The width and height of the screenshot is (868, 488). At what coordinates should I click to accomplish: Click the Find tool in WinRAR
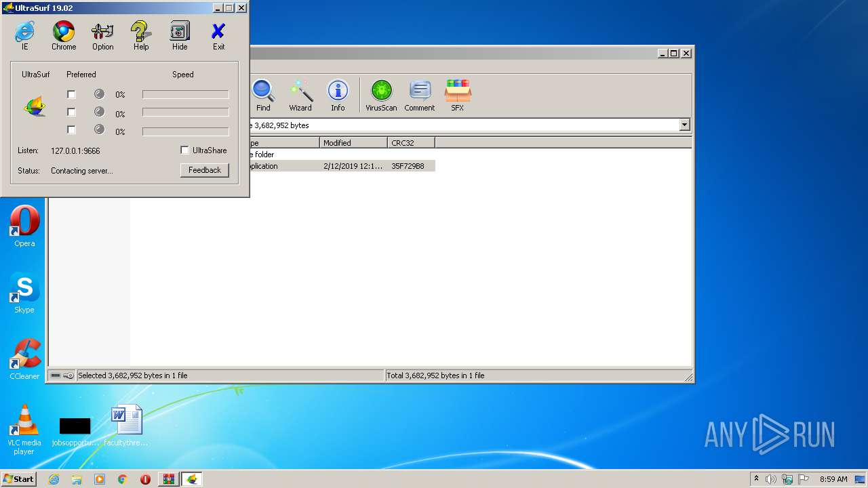point(263,95)
